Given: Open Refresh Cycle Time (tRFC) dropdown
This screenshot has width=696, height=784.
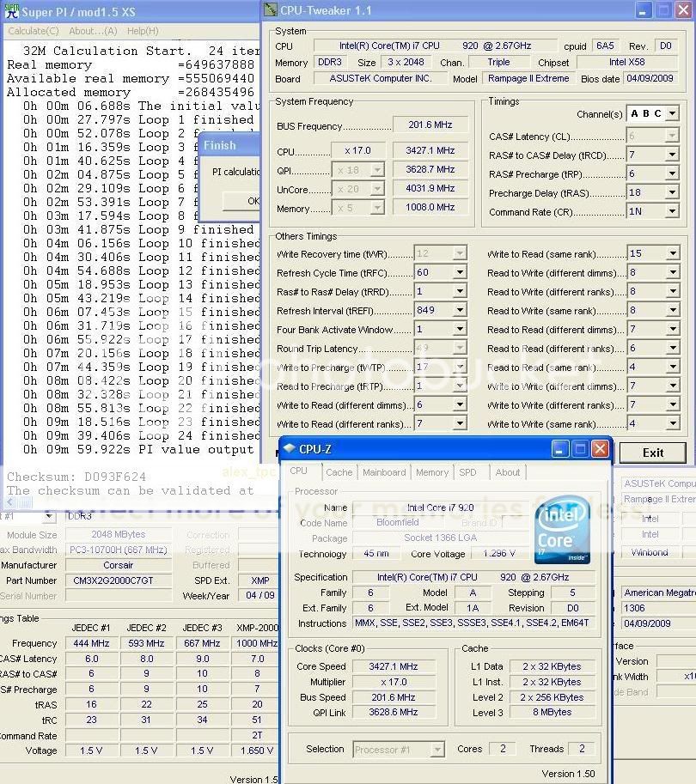Looking at the screenshot, I should tap(460, 272).
